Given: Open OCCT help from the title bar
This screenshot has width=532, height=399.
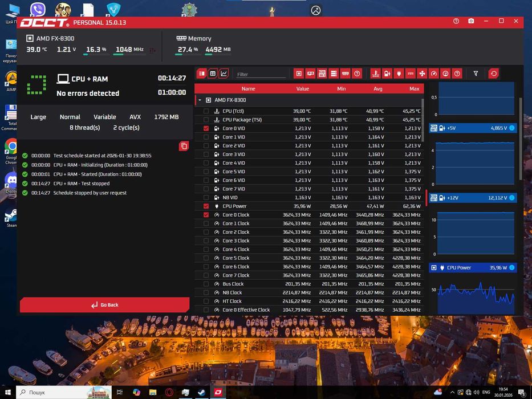Looking at the screenshot, I should [x=456, y=21].
